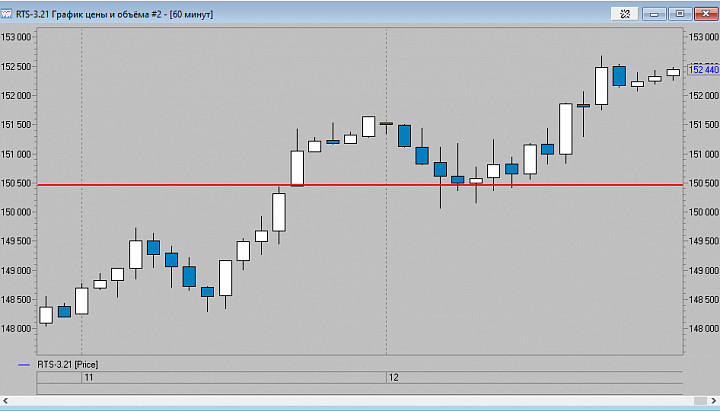Click the chart window icon in title bar

[x=6, y=14]
